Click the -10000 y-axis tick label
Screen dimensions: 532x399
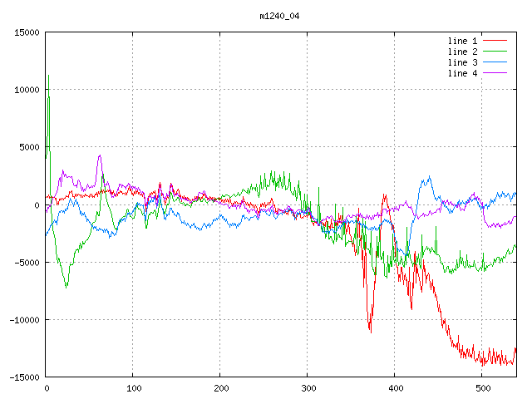(23, 320)
